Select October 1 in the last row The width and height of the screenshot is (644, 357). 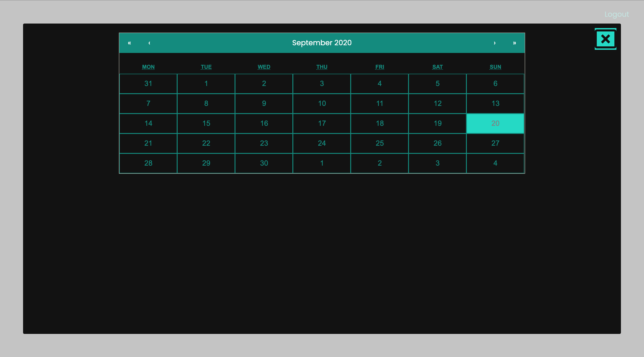coord(322,163)
